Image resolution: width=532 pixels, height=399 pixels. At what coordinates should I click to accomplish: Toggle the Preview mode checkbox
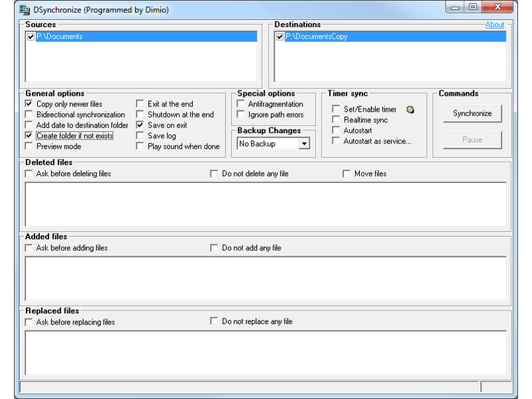pos(29,146)
